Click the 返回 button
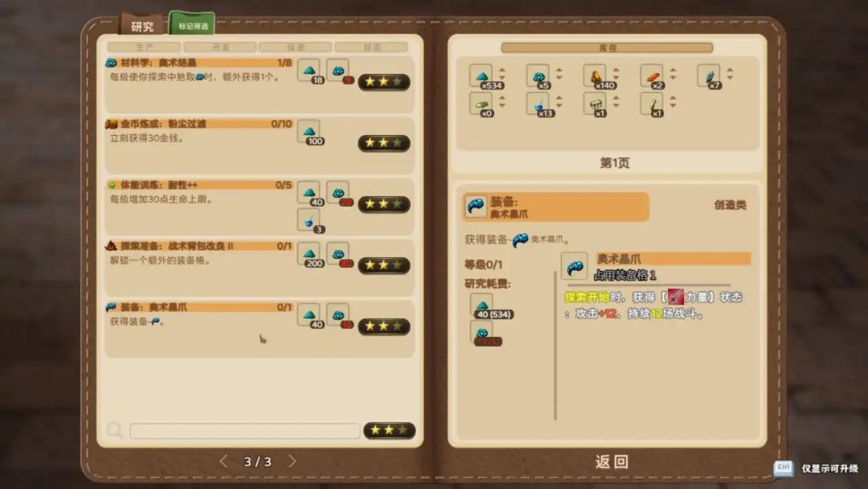This screenshot has width=868, height=489. (x=612, y=462)
